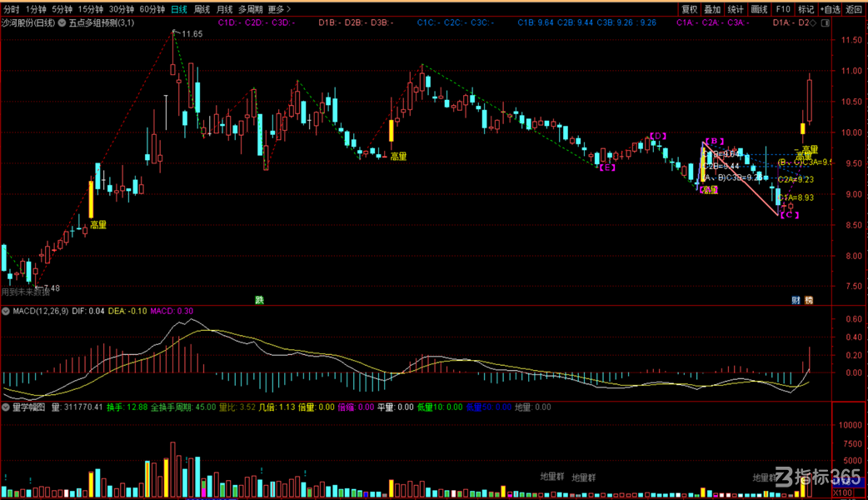Click the 沙河股份(日线) stock title
The width and height of the screenshot is (868, 500).
tap(28, 22)
